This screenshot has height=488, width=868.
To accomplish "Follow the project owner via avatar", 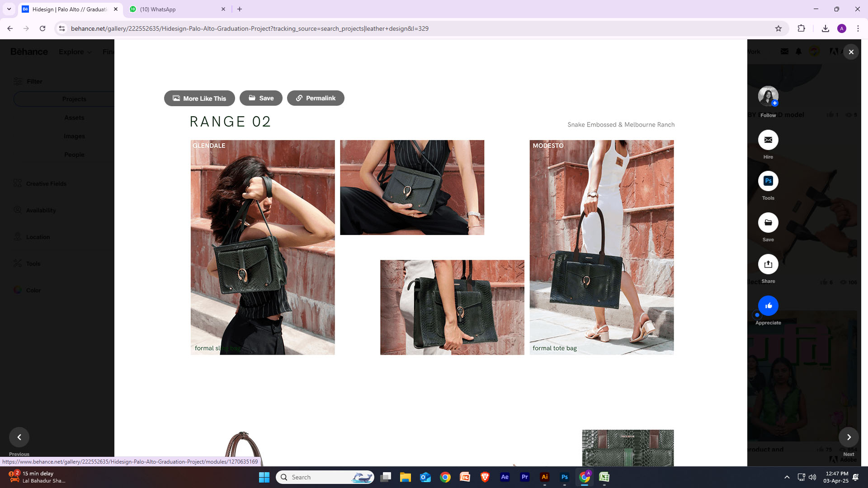I will tap(768, 96).
